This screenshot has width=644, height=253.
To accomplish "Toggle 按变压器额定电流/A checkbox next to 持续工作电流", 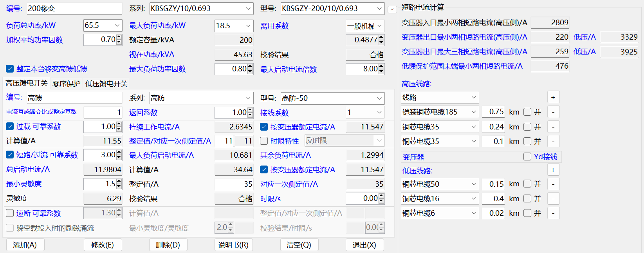I will point(264,127).
